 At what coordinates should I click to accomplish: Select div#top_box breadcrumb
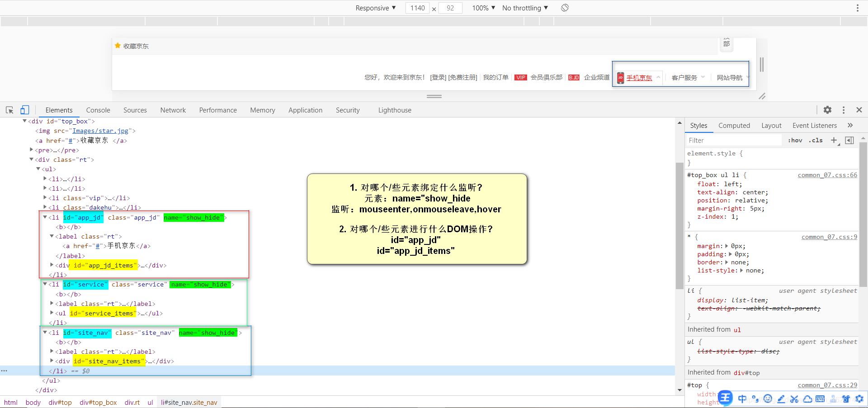pos(98,402)
